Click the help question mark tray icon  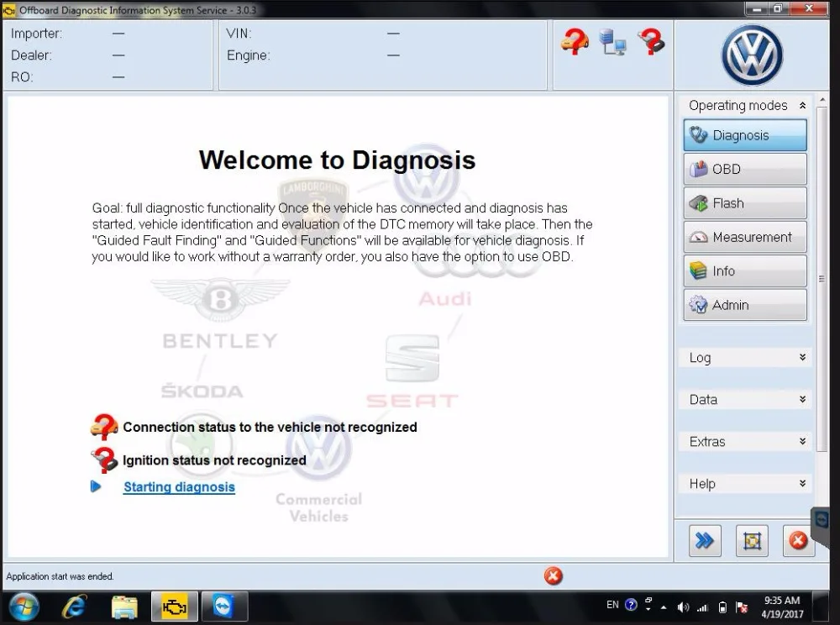click(x=631, y=605)
